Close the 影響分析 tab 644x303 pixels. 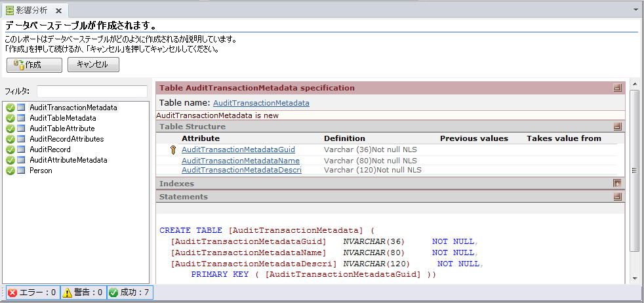pyautogui.click(x=59, y=10)
